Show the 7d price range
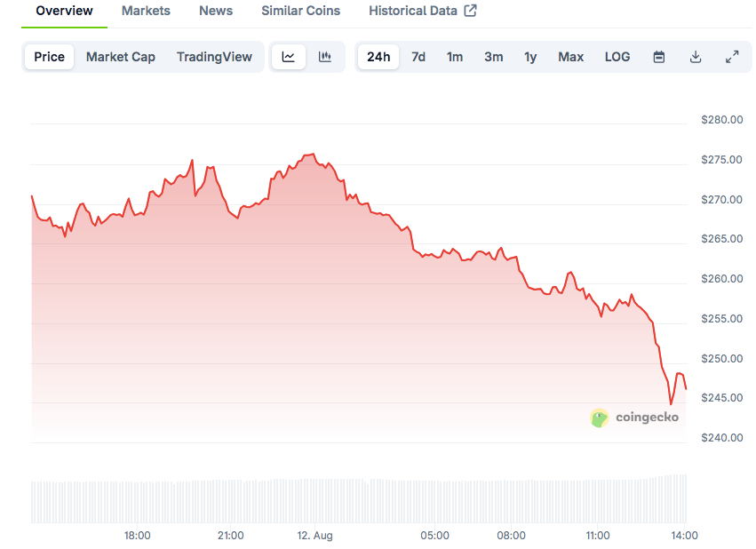Screen dimensions: 756x549 418,57
